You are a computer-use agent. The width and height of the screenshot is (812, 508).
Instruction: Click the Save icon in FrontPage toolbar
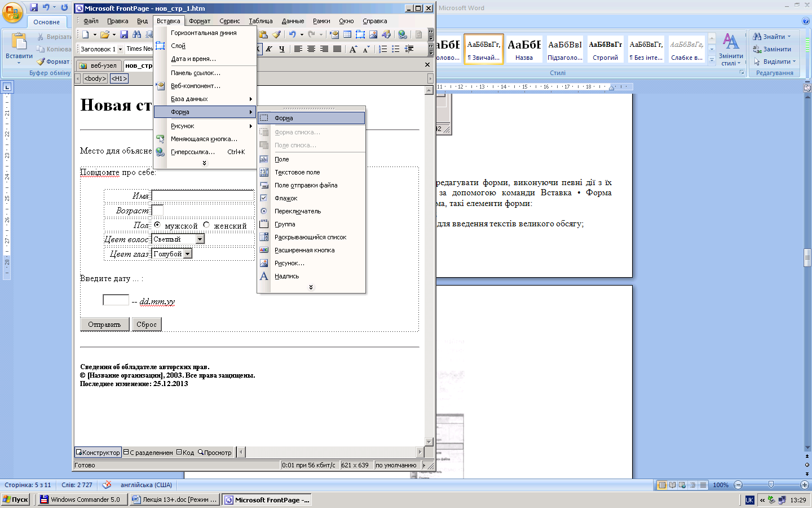[x=124, y=35]
